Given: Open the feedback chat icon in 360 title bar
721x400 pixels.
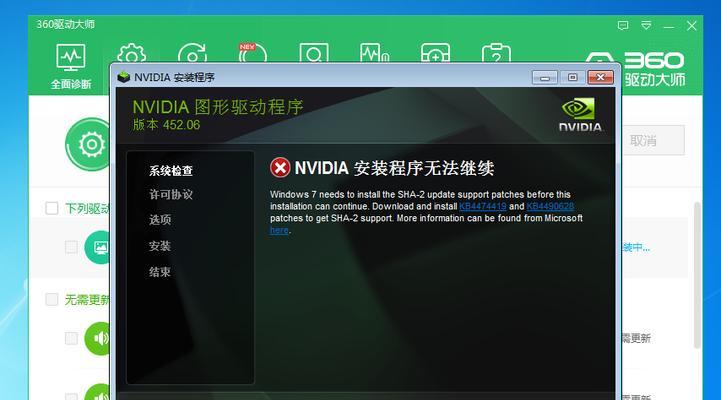Looking at the screenshot, I should [623, 25].
